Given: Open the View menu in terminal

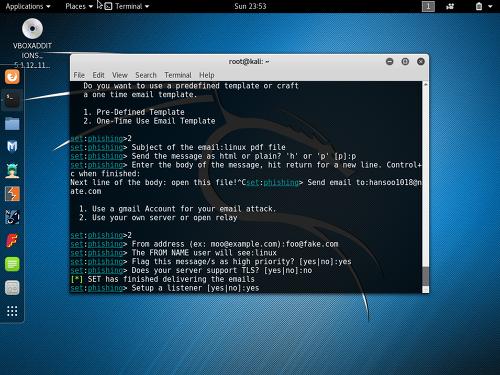Looking at the screenshot, I should (120, 75).
